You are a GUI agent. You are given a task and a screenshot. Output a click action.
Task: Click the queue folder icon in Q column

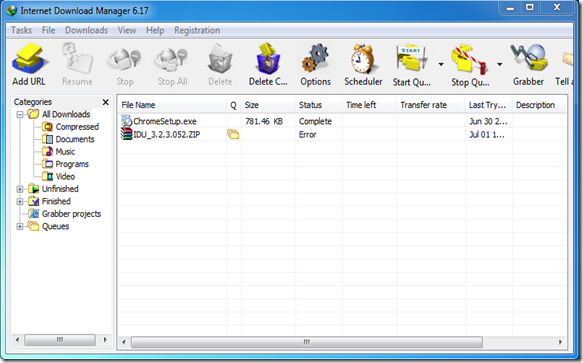tap(233, 134)
